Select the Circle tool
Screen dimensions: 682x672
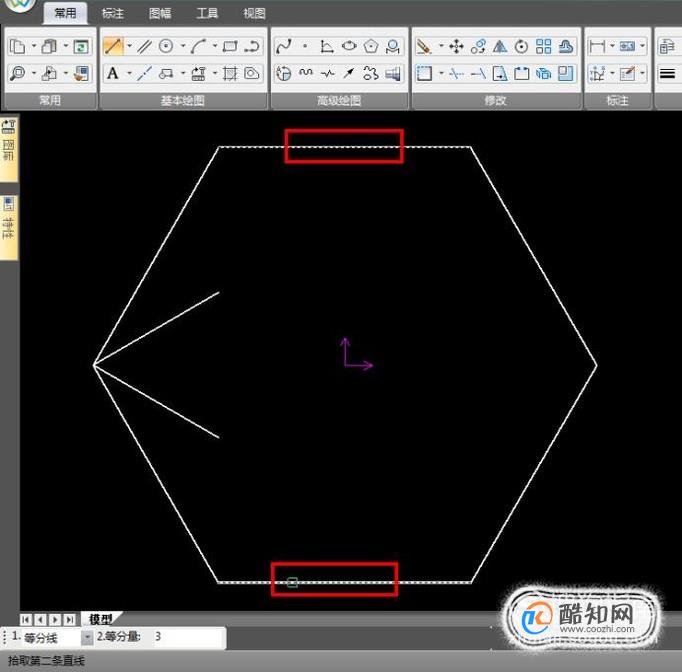coord(166,46)
